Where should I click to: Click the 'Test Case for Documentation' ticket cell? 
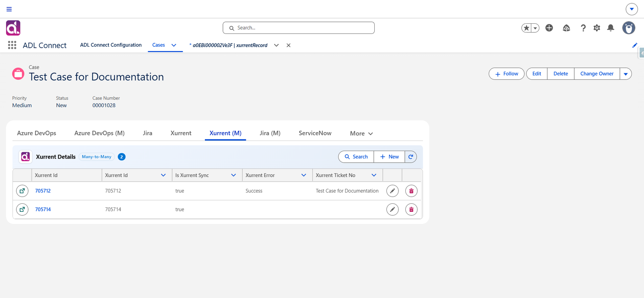tap(347, 191)
